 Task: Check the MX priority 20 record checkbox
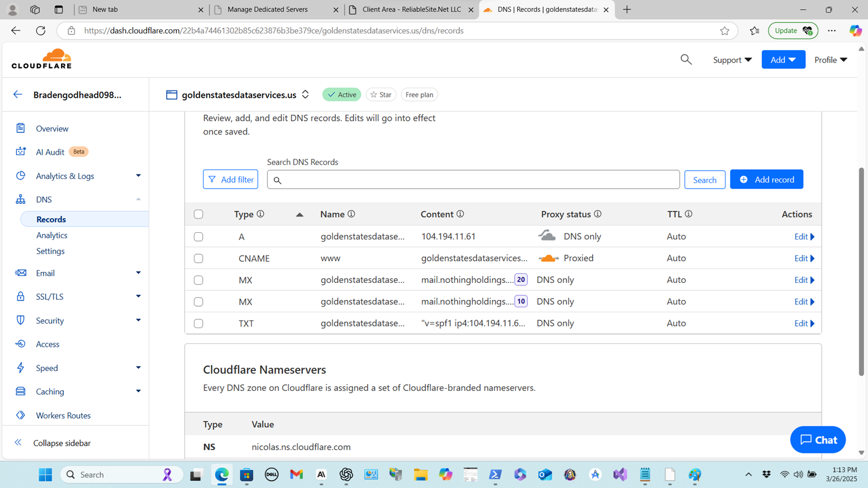pos(198,280)
